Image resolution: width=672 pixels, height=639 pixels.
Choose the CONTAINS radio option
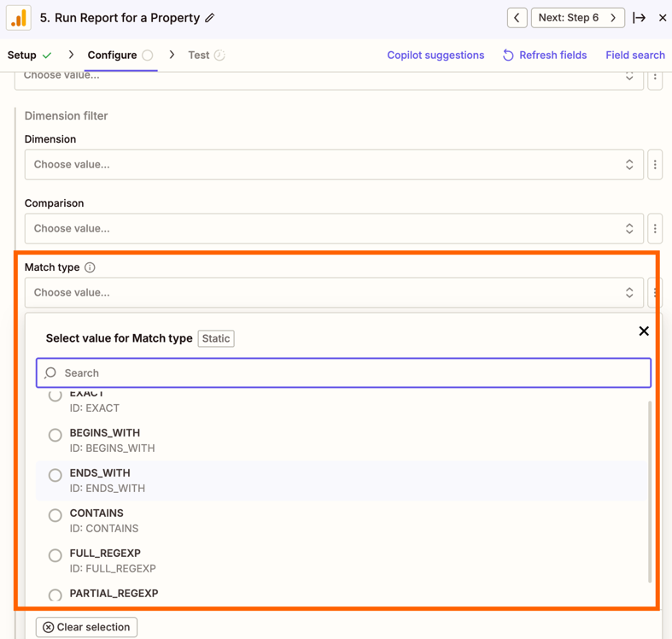tap(56, 516)
